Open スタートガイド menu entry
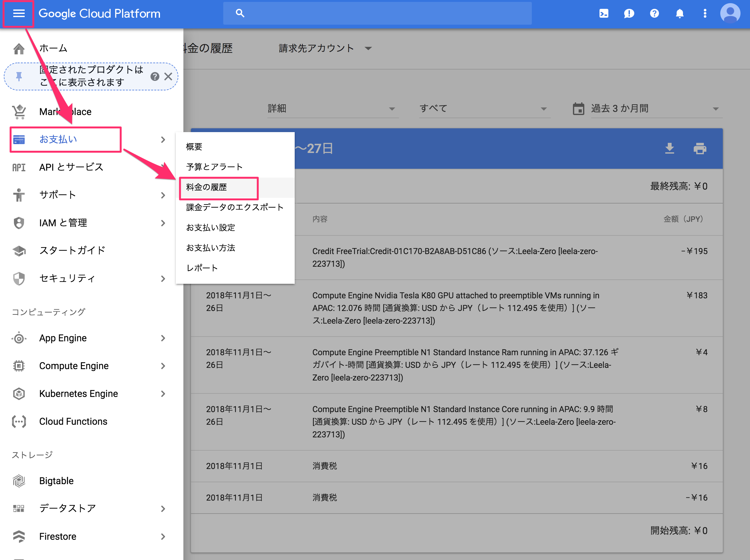Image resolution: width=750 pixels, height=560 pixels. tap(72, 251)
